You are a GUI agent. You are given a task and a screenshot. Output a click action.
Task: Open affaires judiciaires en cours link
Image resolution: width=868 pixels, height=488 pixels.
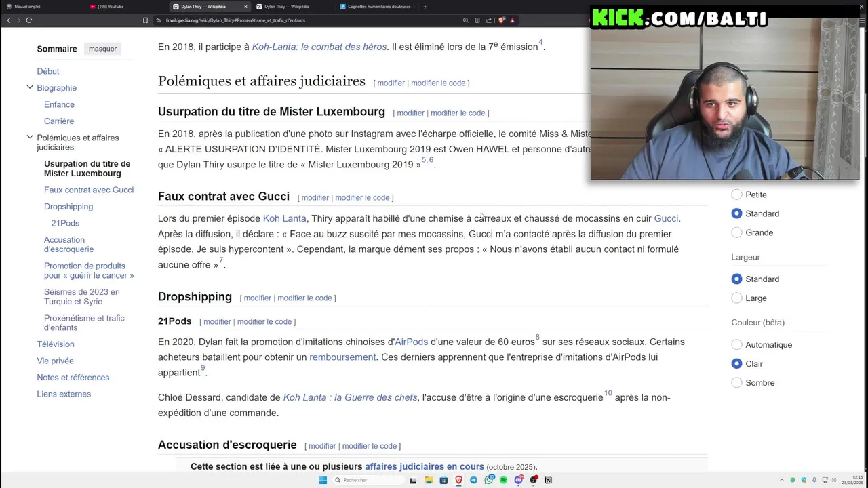[x=425, y=466]
